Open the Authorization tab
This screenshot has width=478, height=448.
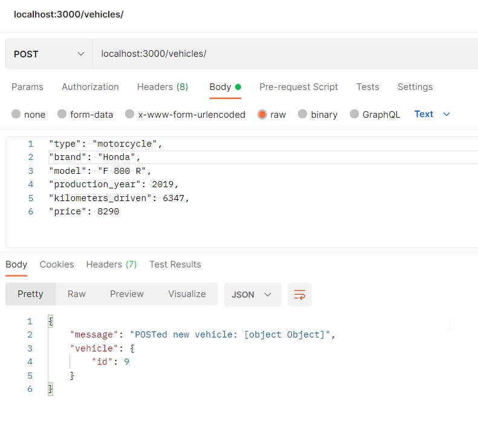(90, 87)
